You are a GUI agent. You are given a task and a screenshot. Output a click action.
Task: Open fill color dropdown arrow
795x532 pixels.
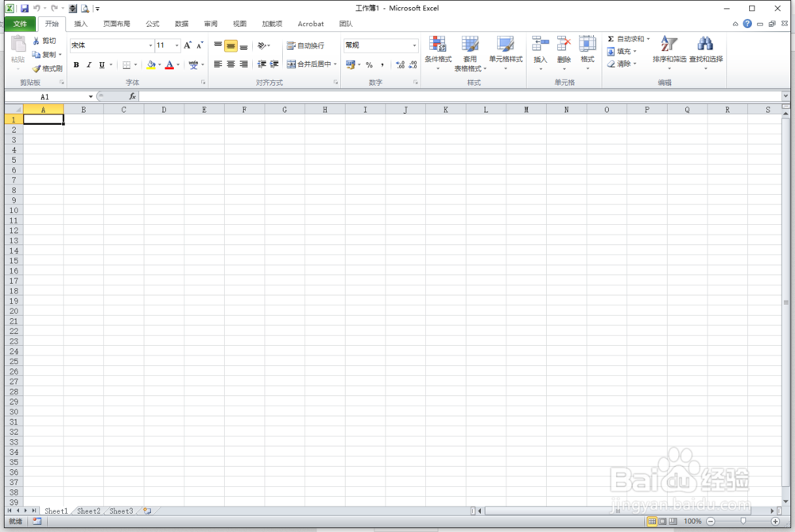(159, 64)
